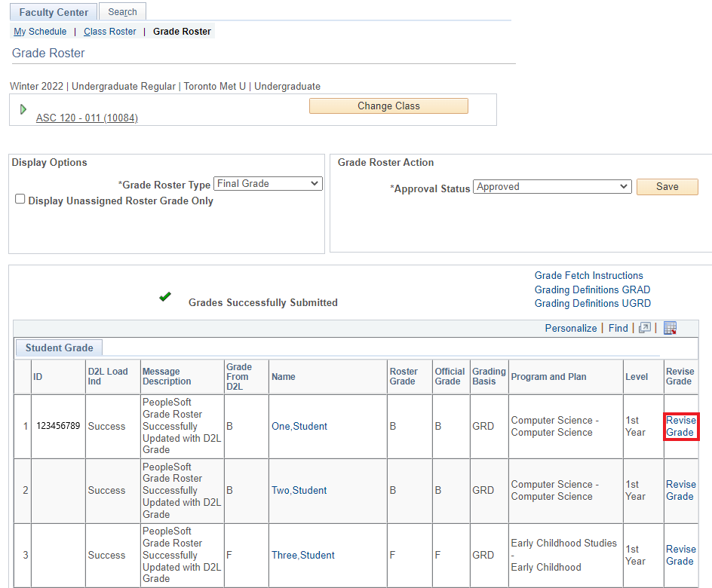Click Find in the grid header
Viewport: 712px width, 588px height.
tap(618, 328)
